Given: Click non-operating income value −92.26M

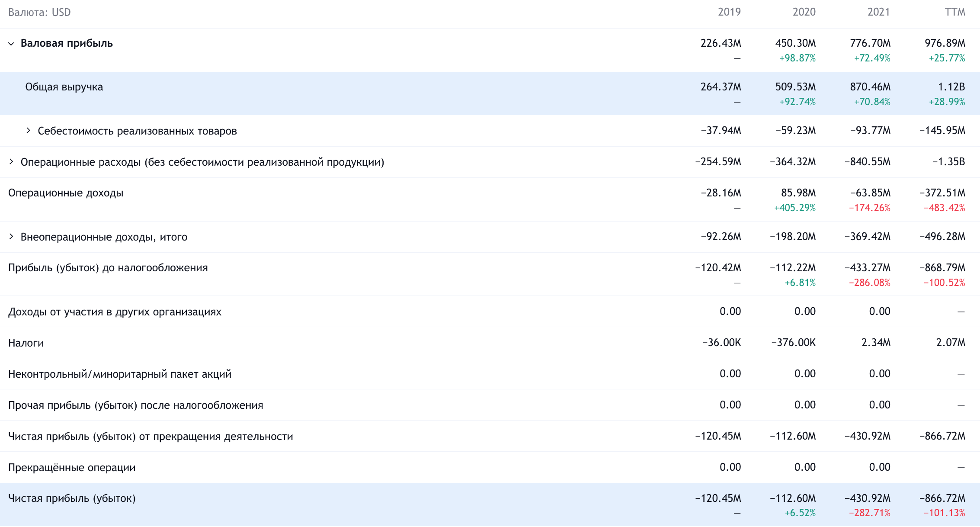Looking at the screenshot, I should pos(721,237).
